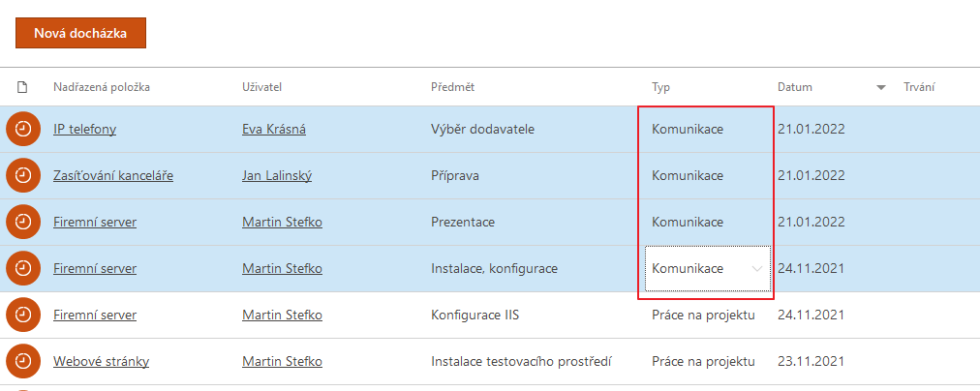
Task: Click clock icon of Instalace, konfigurace row
Action: pyautogui.click(x=23, y=269)
